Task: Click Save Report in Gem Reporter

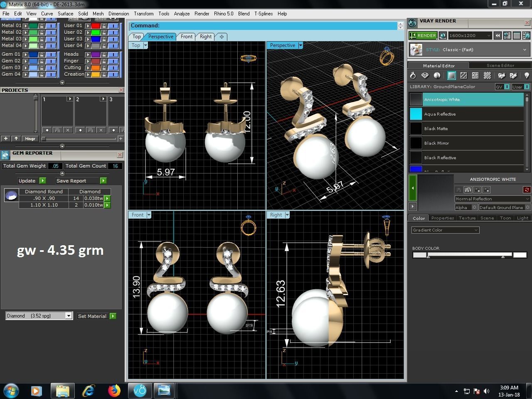Action: 81,181
